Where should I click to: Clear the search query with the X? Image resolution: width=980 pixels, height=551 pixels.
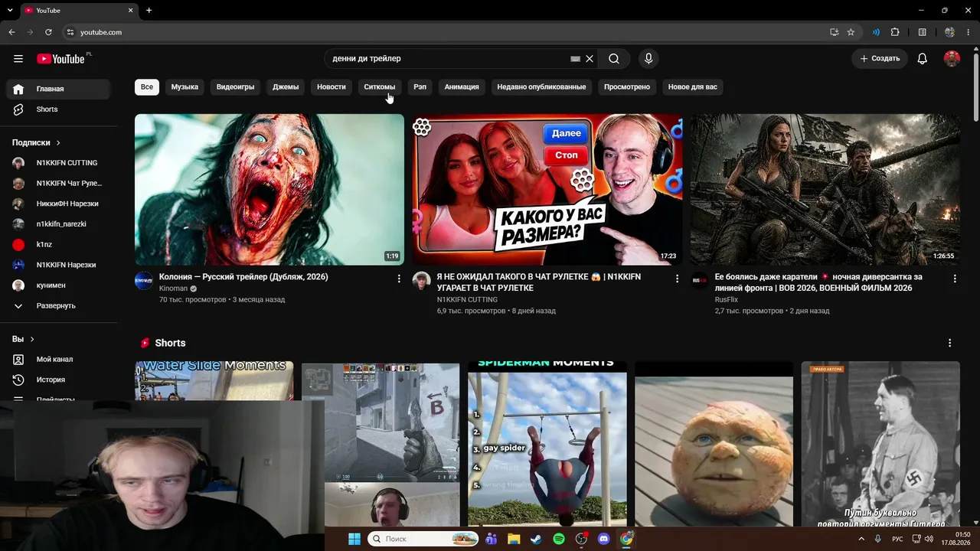pyautogui.click(x=590, y=59)
